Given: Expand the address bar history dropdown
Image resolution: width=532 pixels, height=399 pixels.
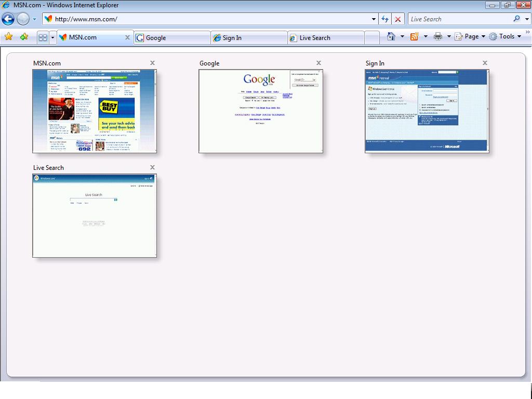Looking at the screenshot, I should click(374, 19).
